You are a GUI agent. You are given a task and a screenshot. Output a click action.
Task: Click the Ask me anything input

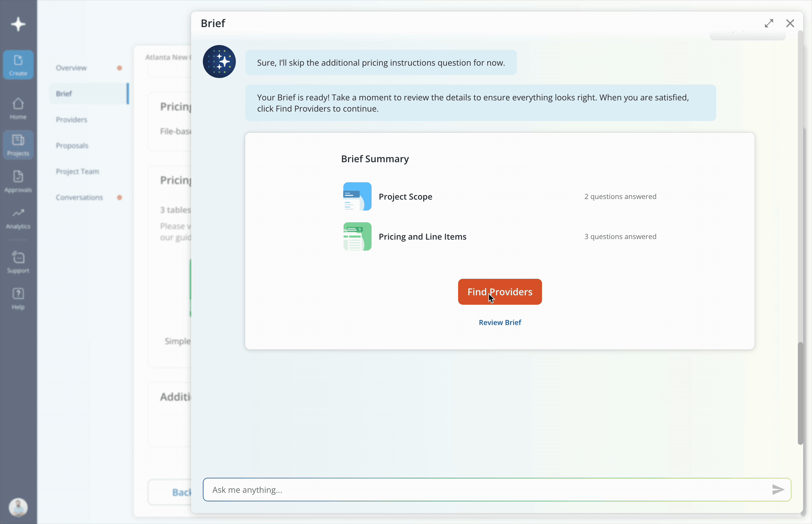point(476,489)
